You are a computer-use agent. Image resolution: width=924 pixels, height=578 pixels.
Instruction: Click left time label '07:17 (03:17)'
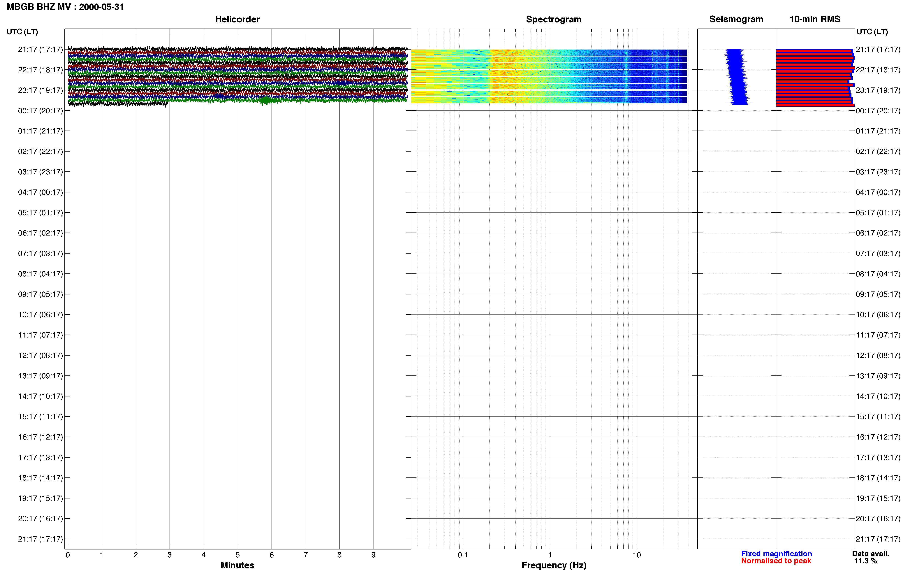pyautogui.click(x=40, y=253)
